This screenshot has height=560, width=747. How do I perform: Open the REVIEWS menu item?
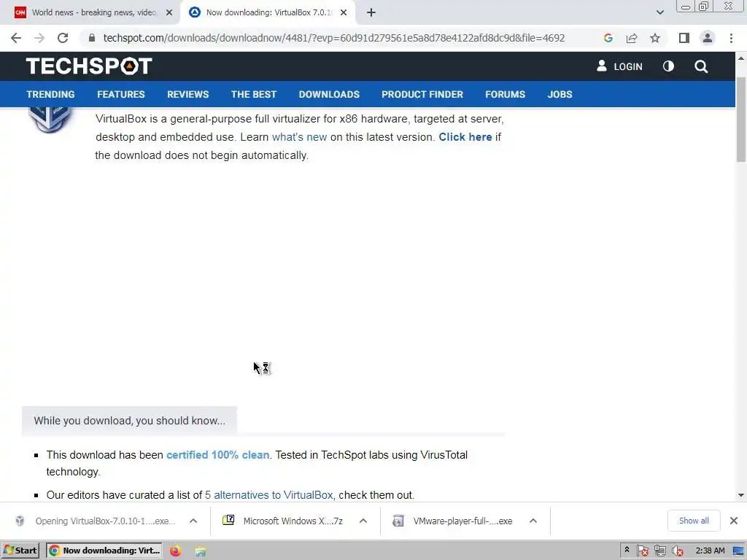[x=187, y=94]
